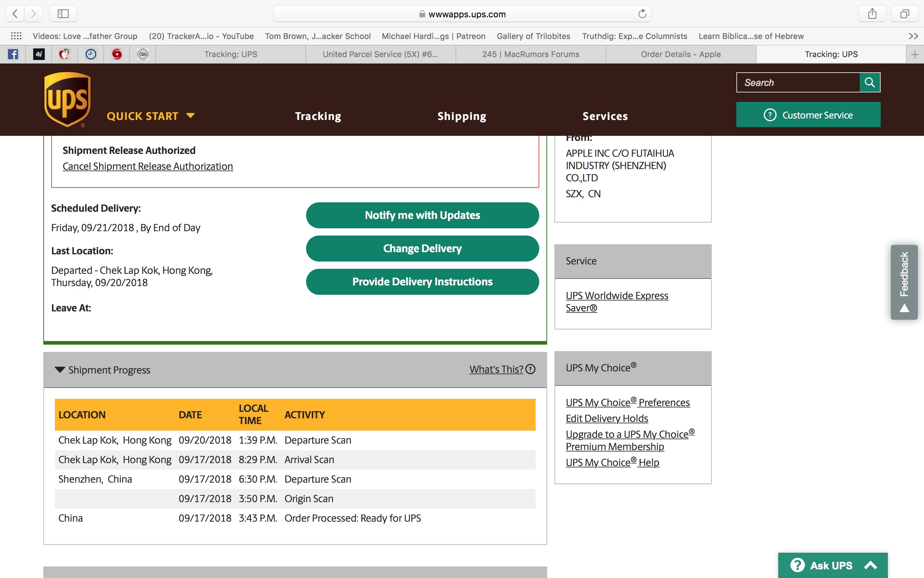This screenshot has width=924, height=578.
Task: Click the What's This? link
Action: [496, 369]
